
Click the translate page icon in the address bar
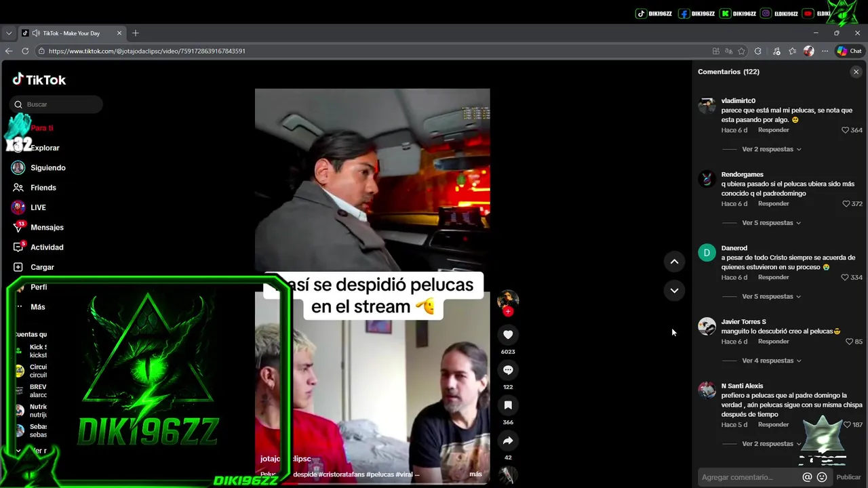pos(728,51)
